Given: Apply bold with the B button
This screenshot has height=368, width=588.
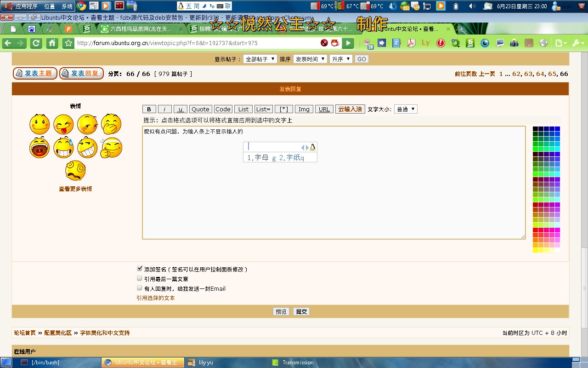Looking at the screenshot, I should click(149, 109).
